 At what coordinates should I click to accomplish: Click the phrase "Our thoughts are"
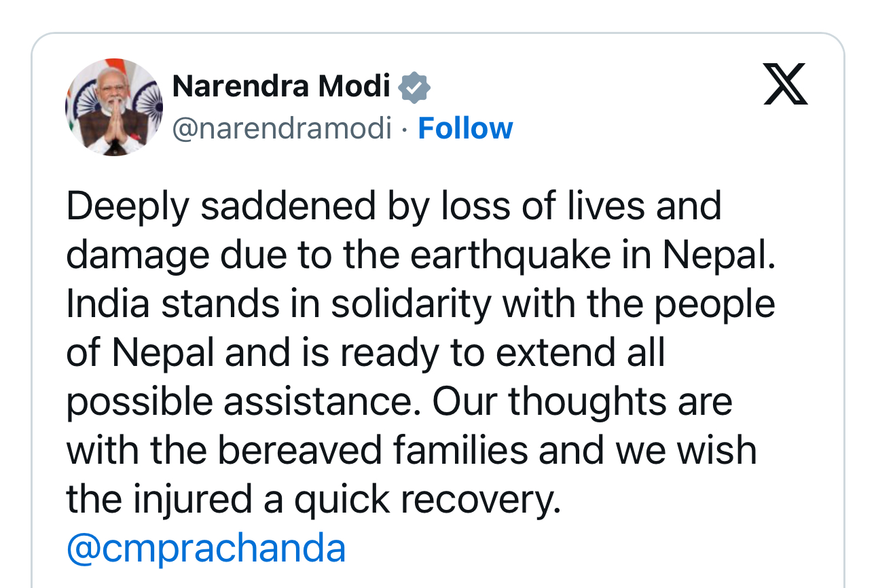click(x=583, y=401)
